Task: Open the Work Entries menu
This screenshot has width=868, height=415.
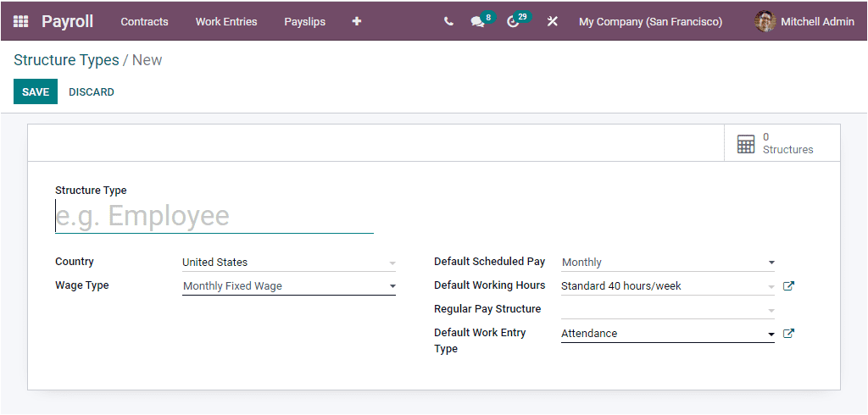Action: pos(226,21)
